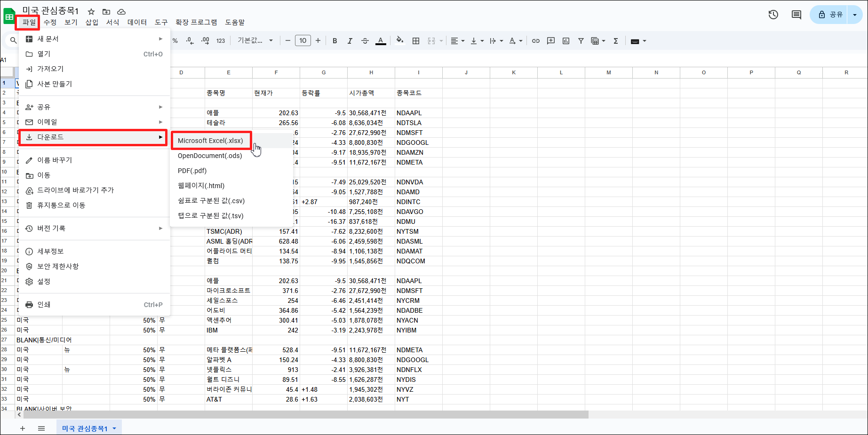Open the 수정 menu
This screenshot has height=435, width=868.
click(x=50, y=22)
